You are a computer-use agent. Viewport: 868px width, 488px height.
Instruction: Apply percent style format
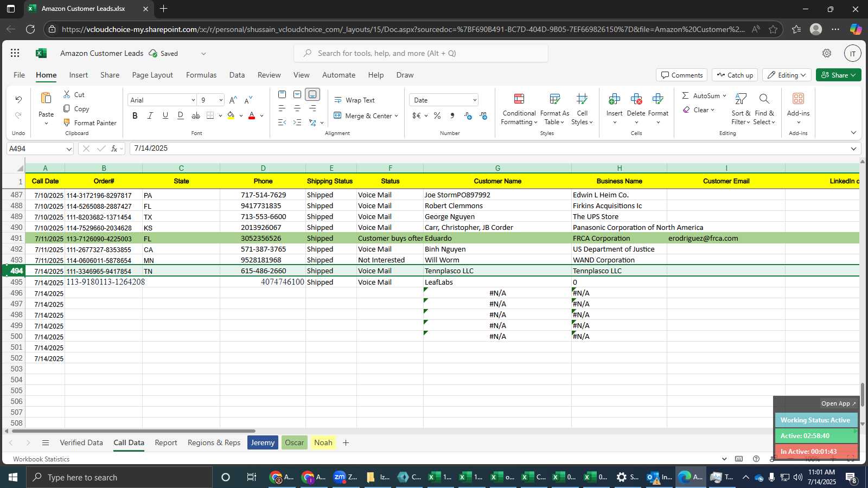click(437, 115)
